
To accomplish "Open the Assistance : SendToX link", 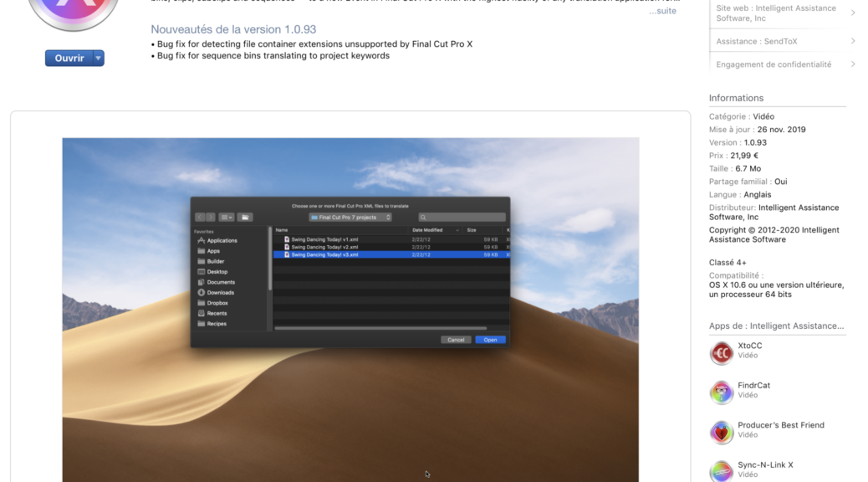I will tap(756, 42).
